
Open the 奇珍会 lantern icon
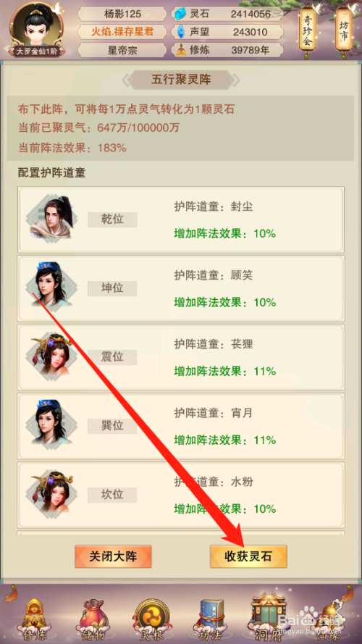point(308,31)
